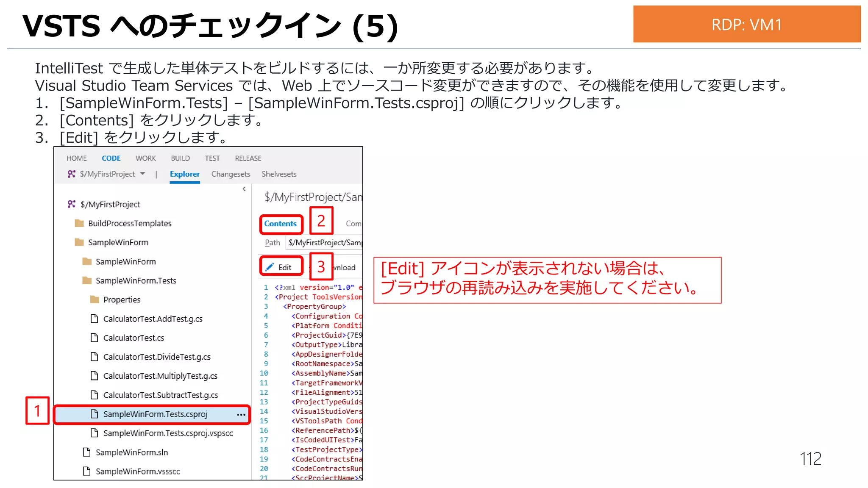Image resolution: width=868 pixels, height=488 pixels.
Task: Click the SampleWinForm.vssscc file icon
Action: (87, 471)
